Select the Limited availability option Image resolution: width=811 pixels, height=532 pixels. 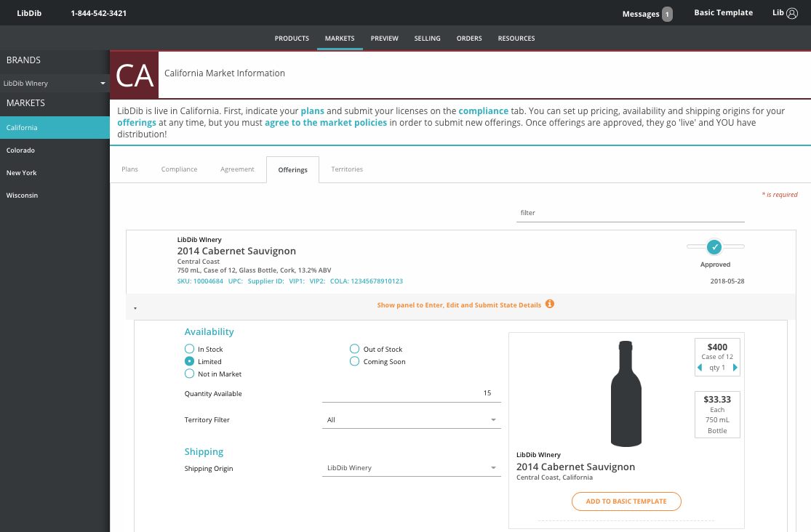pos(189,361)
